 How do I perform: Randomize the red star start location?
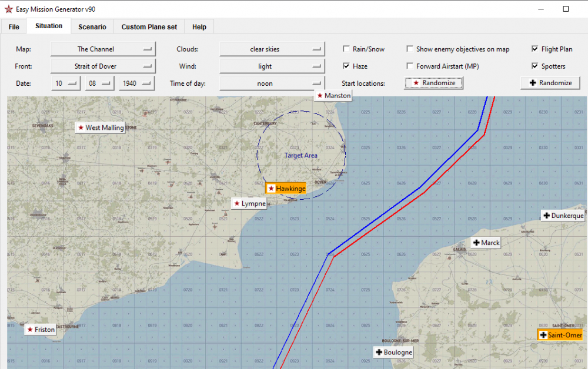[433, 83]
